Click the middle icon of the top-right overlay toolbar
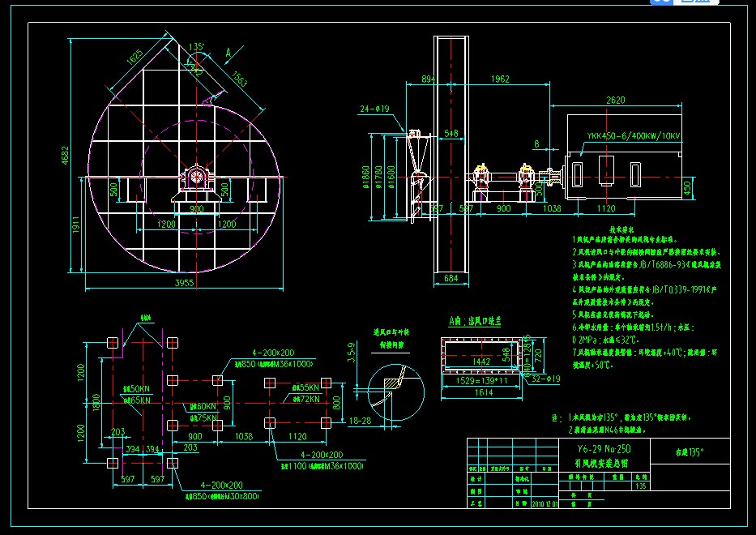 [x=686, y=2]
